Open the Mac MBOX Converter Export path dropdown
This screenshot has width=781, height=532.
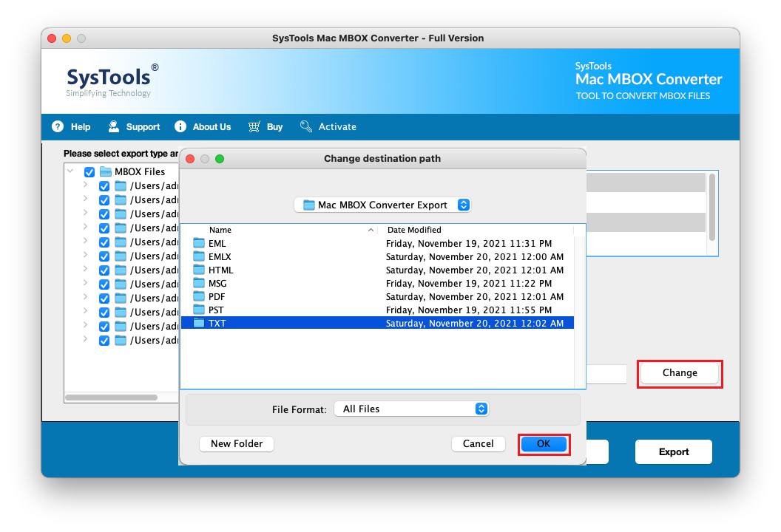click(x=382, y=205)
